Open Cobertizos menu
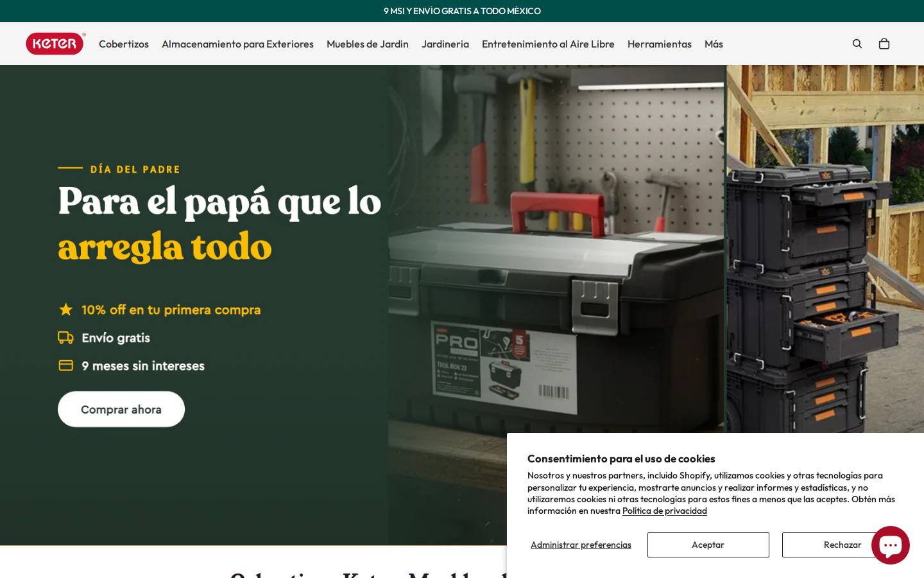 (124, 44)
